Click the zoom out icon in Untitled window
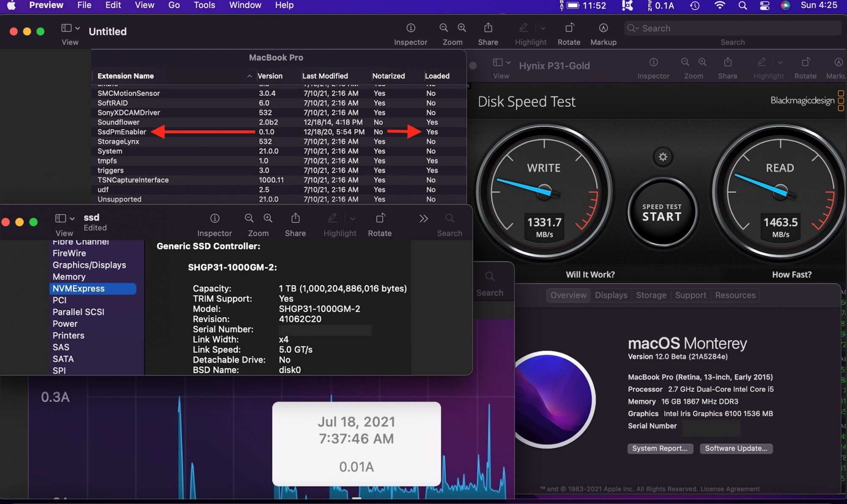The image size is (847, 504). click(x=443, y=28)
